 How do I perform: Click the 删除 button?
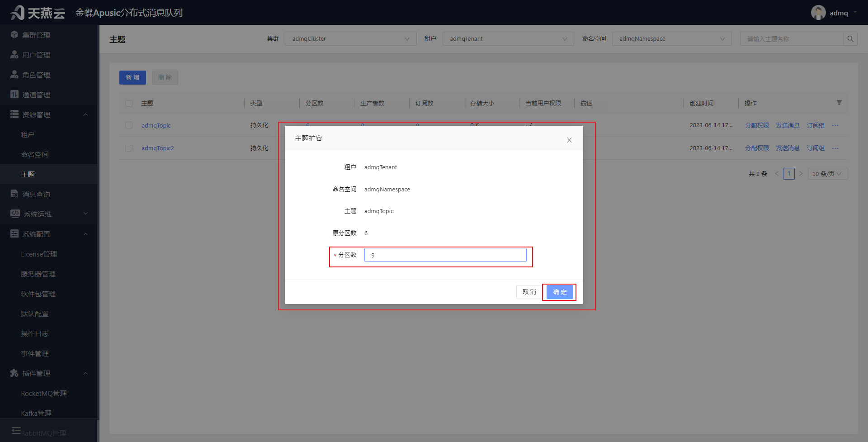pyautogui.click(x=165, y=77)
